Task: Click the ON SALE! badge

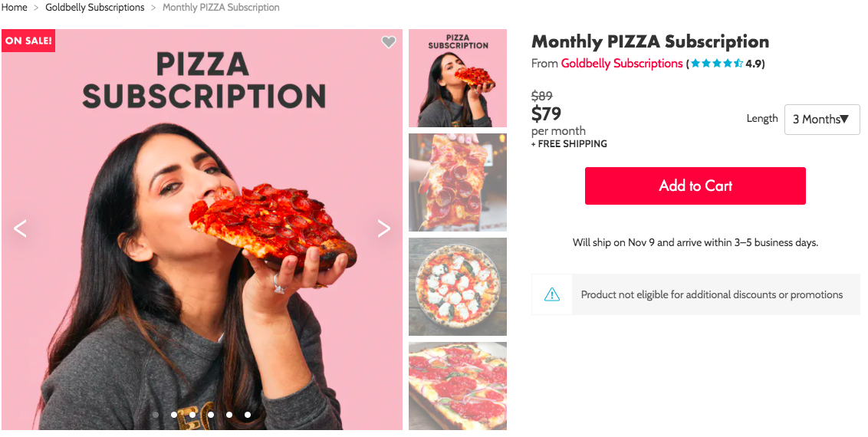Action: click(28, 41)
